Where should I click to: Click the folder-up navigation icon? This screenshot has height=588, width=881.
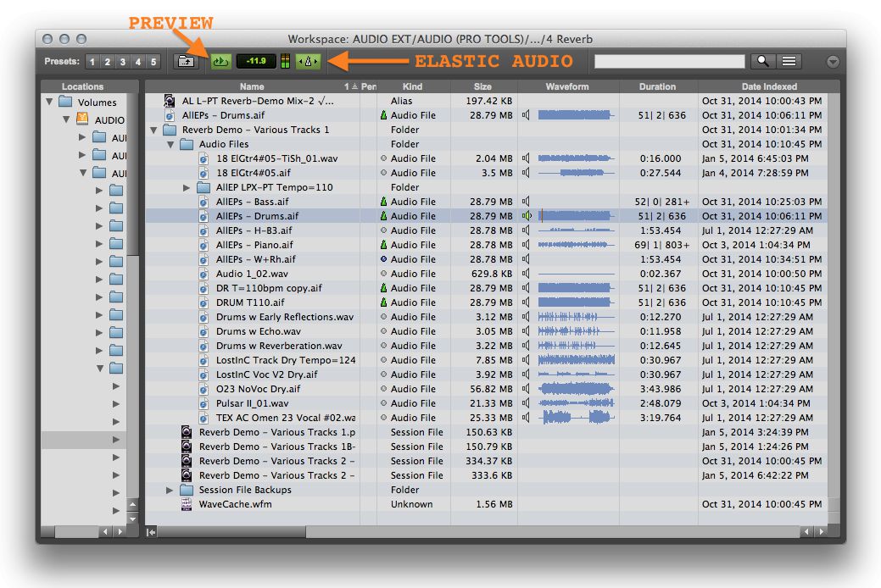[185, 61]
